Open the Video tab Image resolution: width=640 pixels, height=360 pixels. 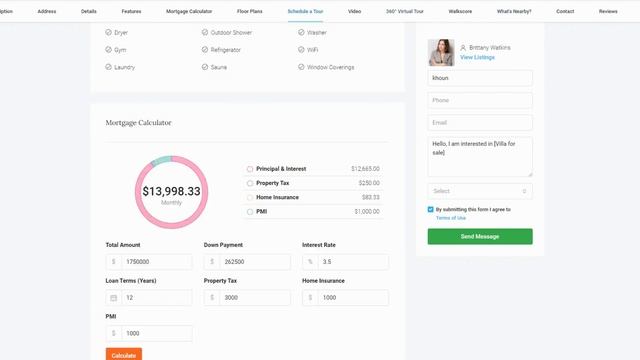coord(354,11)
